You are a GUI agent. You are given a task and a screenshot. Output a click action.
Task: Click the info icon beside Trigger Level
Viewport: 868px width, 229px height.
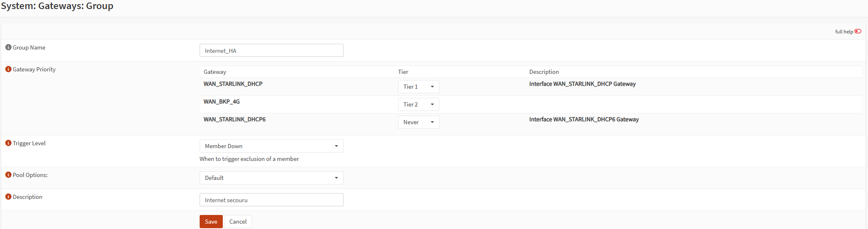tap(8, 143)
